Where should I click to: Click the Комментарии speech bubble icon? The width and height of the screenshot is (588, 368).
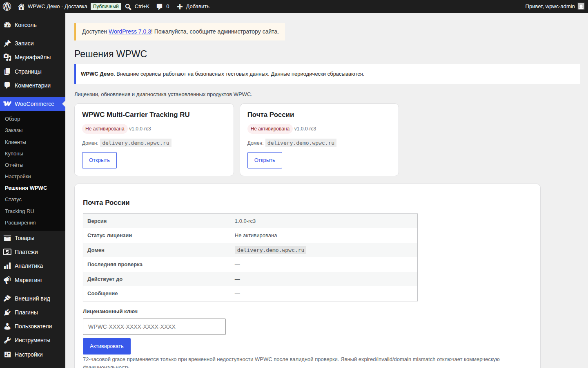click(7, 85)
